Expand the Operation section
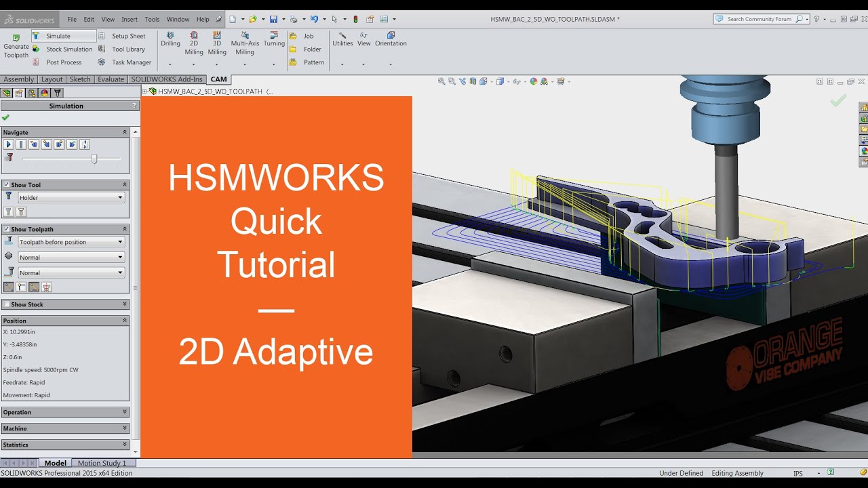Viewport: 868px width, 488px height. (125, 412)
